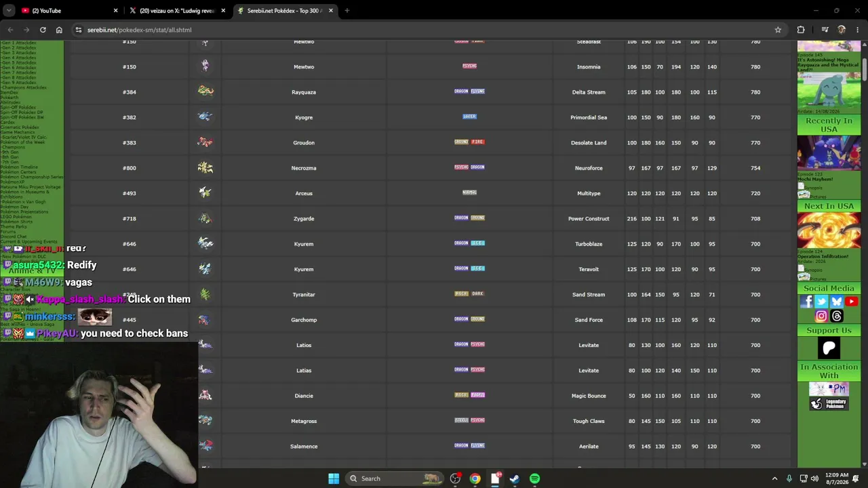
Task: Click the address bar URL field
Action: pos(427,30)
